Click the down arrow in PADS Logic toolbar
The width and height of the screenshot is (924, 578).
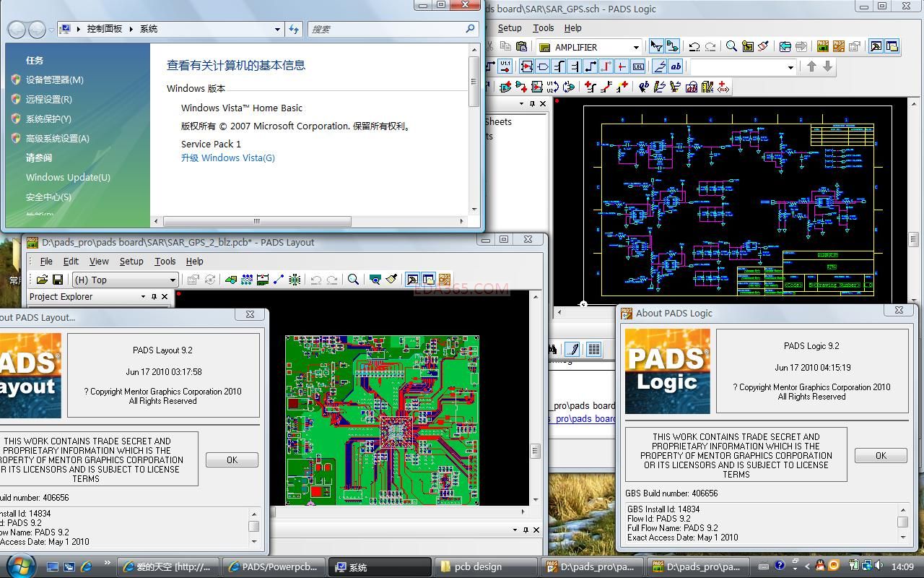[827, 66]
